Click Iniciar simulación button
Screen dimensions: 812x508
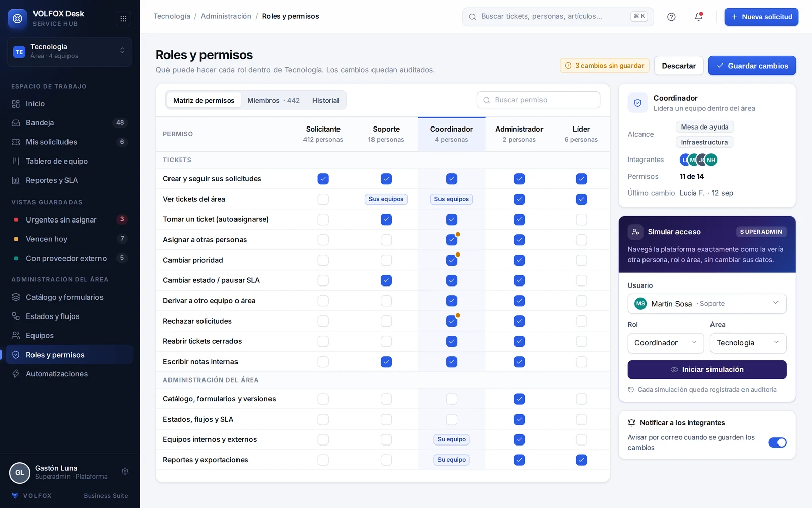click(707, 370)
